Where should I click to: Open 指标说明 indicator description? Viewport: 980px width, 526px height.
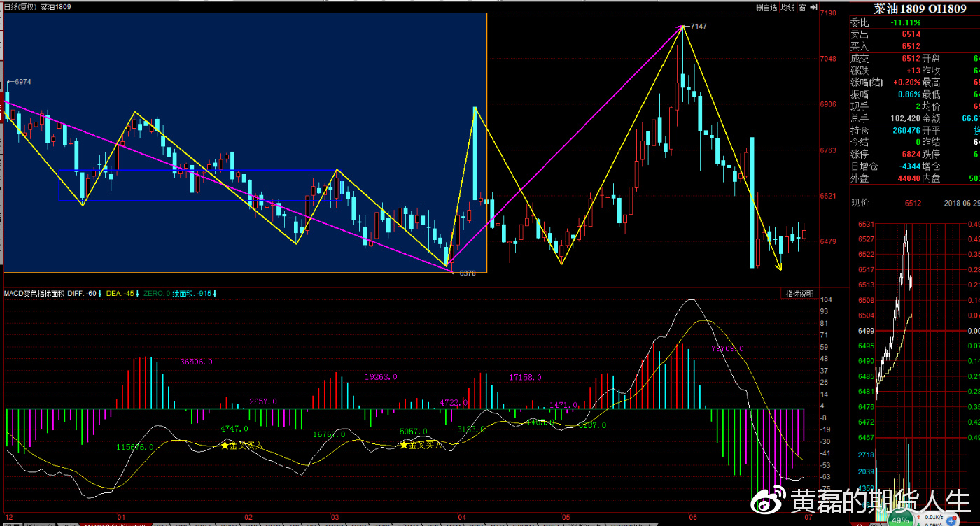coord(799,293)
